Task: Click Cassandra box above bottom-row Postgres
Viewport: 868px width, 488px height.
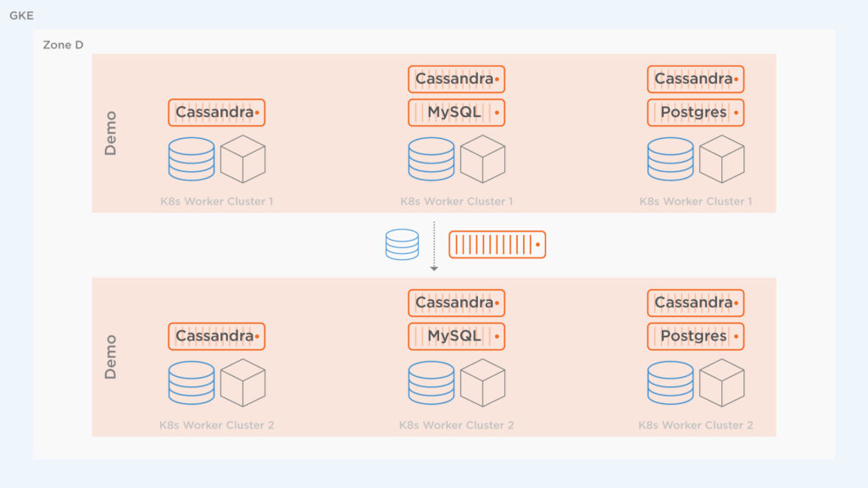Action: click(695, 303)
